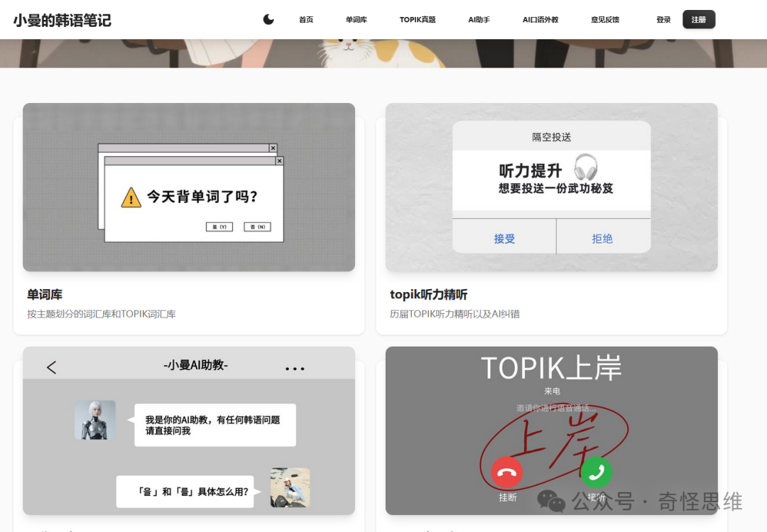Reject the AirDrop via the 拒绝 button

pyautogui.click(x=603, y=238)
